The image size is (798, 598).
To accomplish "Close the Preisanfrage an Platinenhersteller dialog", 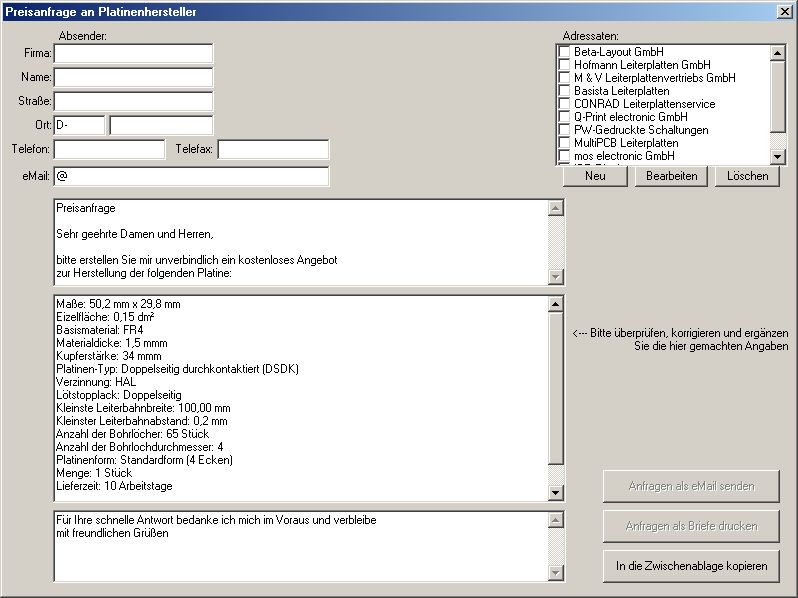I will click(785, 11).
